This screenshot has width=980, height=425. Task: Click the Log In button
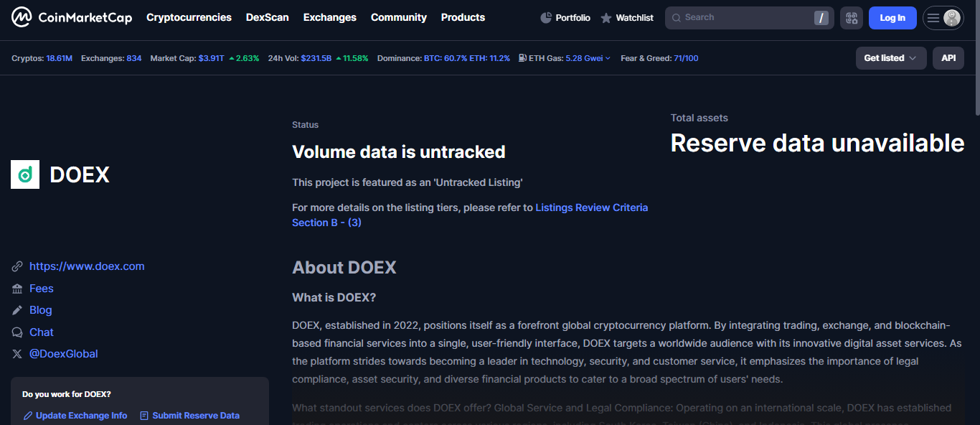pos(892,17)
